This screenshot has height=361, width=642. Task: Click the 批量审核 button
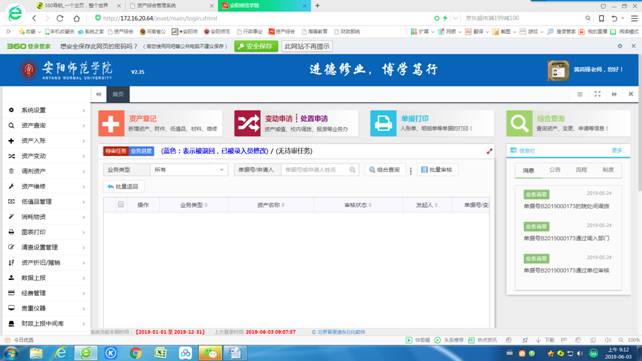pyautogui.click(x=437, y=169)
